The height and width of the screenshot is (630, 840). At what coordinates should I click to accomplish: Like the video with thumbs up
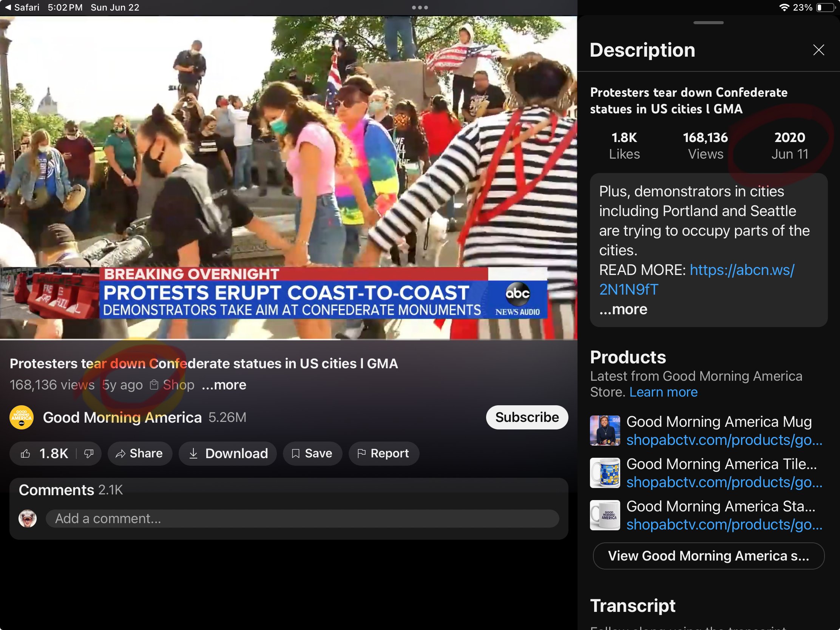tap(25, 453)
